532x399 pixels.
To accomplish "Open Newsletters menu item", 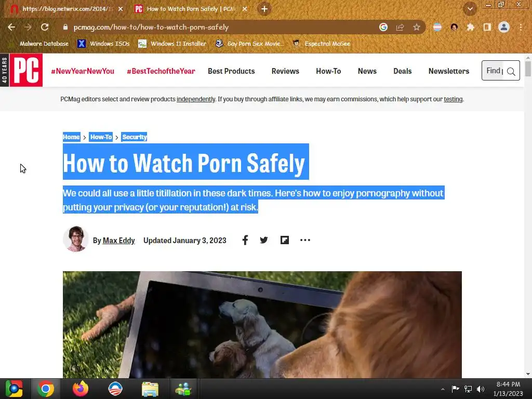I will click(x=448, y=71).
